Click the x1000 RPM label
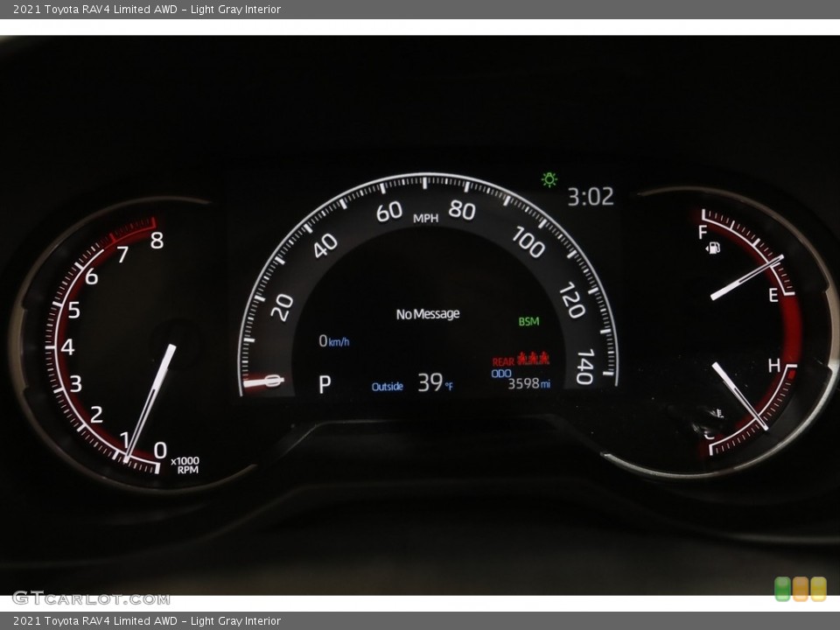Screen dimensions: 840x630 [185, 465]
